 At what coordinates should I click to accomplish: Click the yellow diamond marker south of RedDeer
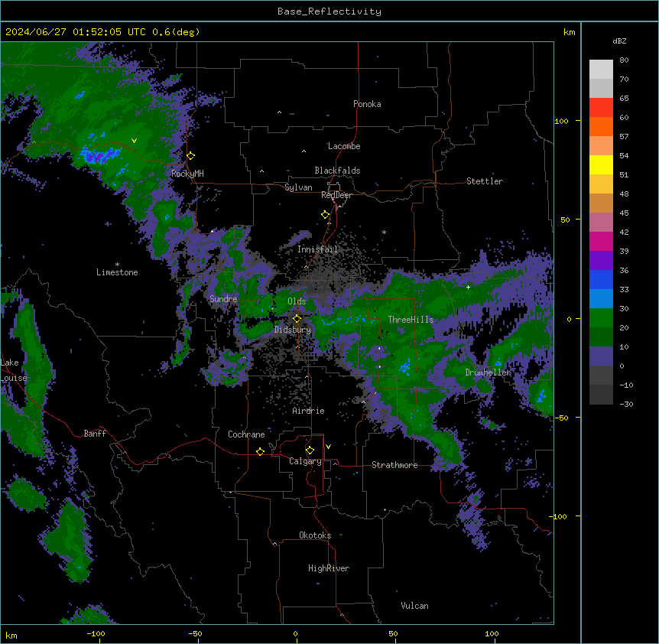326,215
